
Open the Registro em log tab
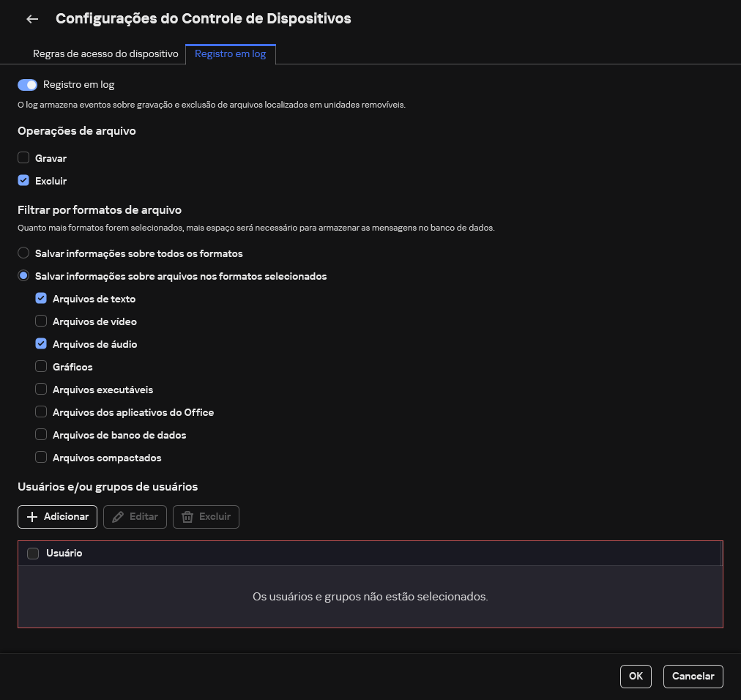[x=231, y=53]
